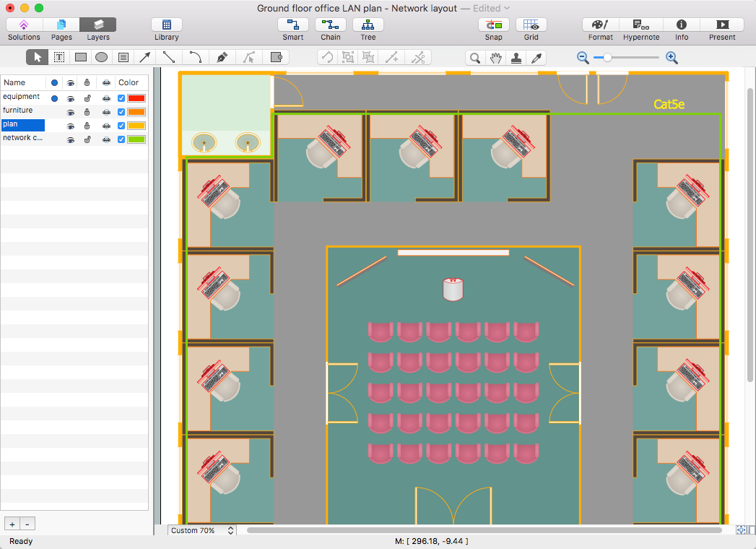Pick the Eyedropper tool

point(536,58)
